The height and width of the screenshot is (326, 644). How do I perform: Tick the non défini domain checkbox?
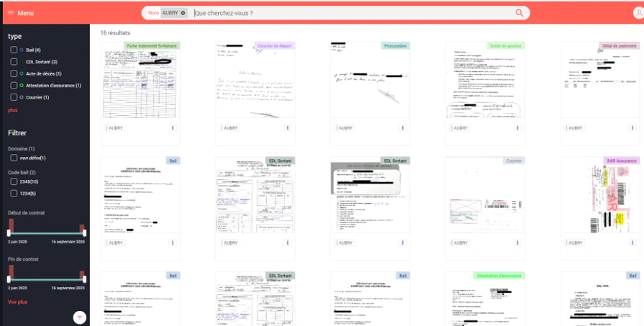coord(14,158)
